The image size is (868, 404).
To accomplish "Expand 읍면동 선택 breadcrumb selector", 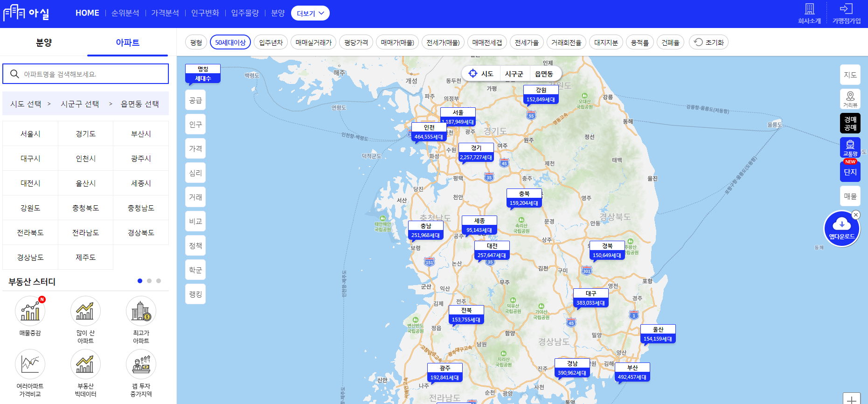I will tap(140, 104).
